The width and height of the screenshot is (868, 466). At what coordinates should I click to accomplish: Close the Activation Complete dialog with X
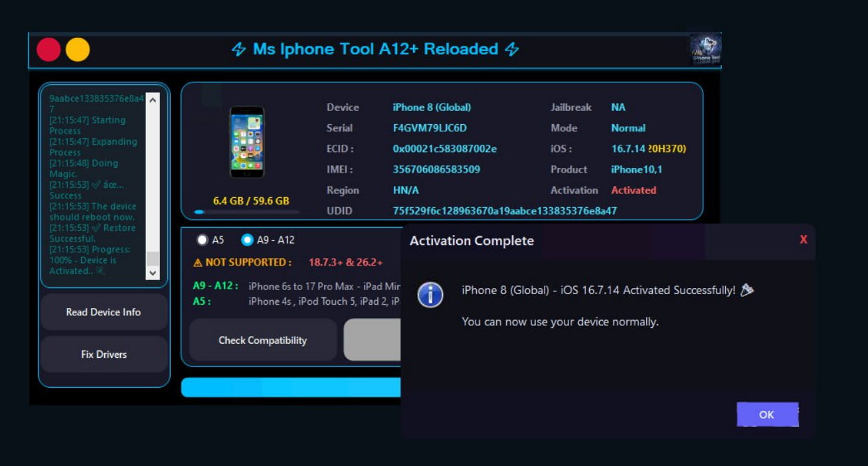(x=804, y=240)
